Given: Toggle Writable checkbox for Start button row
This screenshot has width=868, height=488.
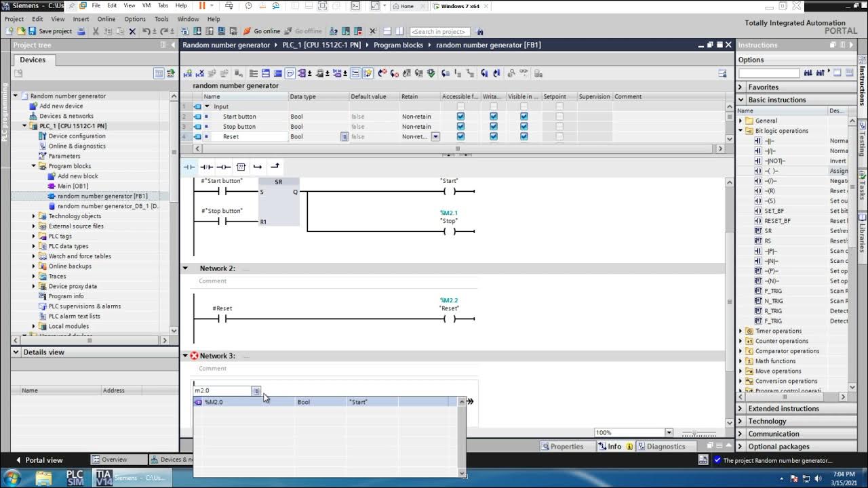Looking at the screenshot, I should pos(493,117).
